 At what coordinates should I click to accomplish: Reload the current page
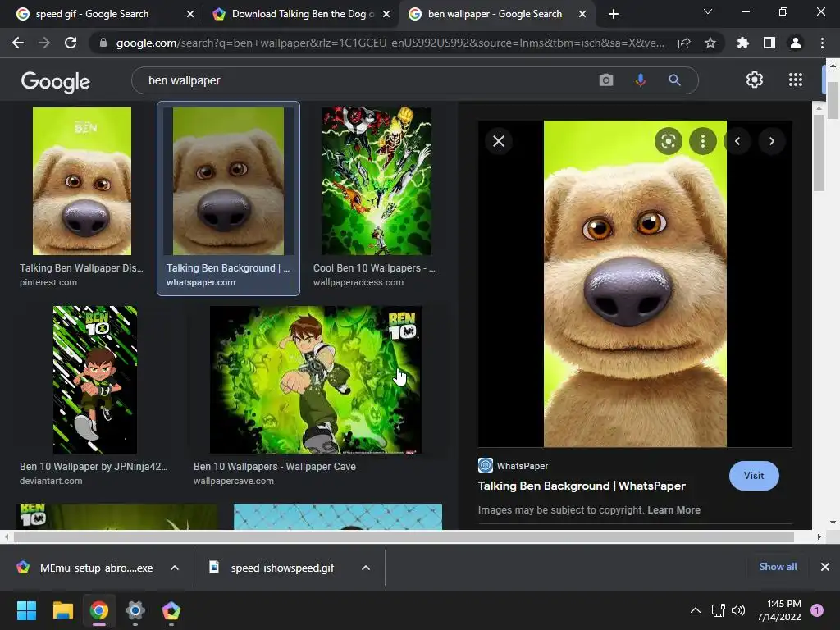[71, 43]
